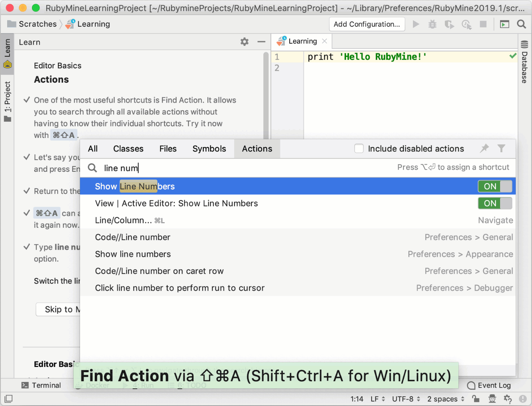Image resolution: width=532 pixels, height=406 pixels.
Task: Click the tool windows quick access icon
Action: tap(8, 399)
